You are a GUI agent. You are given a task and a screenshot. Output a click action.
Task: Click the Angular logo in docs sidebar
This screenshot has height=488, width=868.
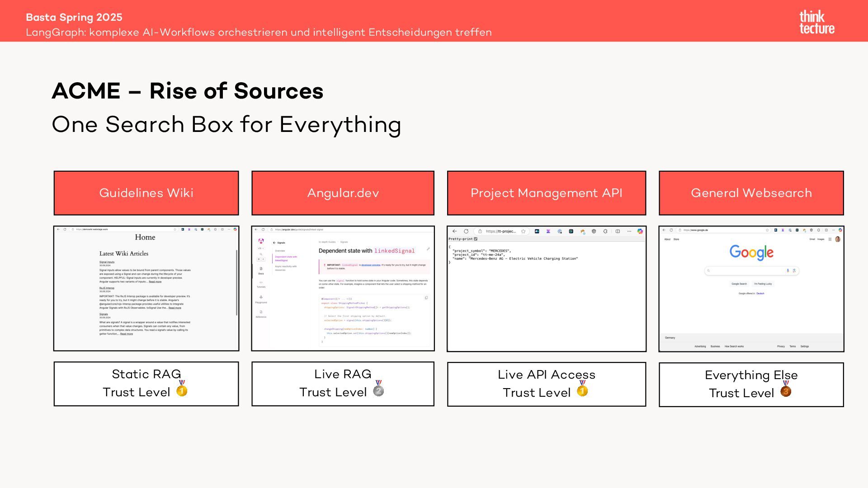(x=261, y=241)
